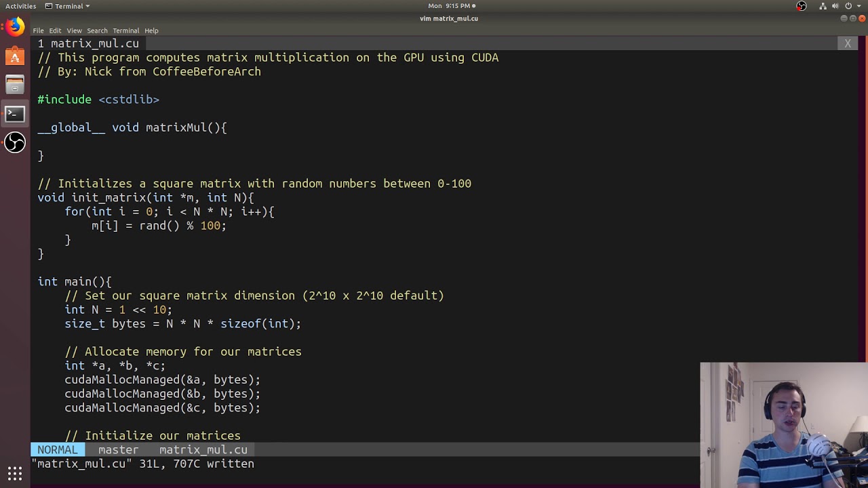The height and width of the screenshot is (488, 868).
Task: Click the comment about random numbers between 0-100
Action: pyautogui.click(x=254, y=184)
